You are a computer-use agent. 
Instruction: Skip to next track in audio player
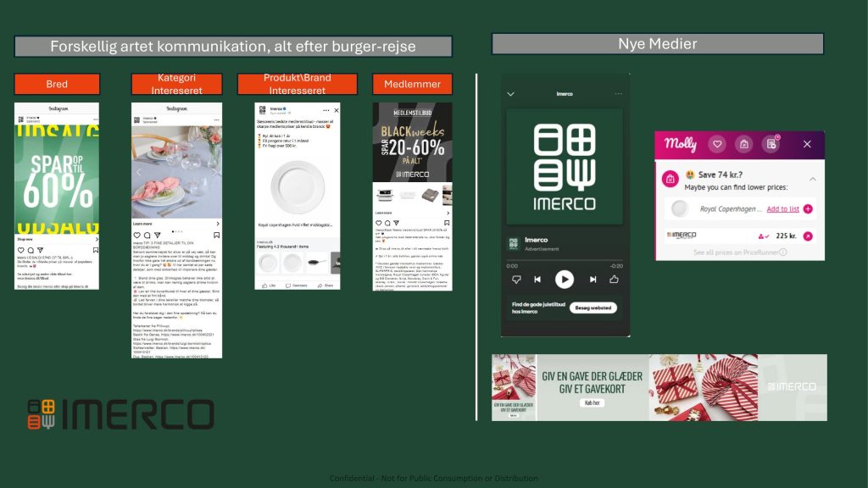(x=593, y=280)
